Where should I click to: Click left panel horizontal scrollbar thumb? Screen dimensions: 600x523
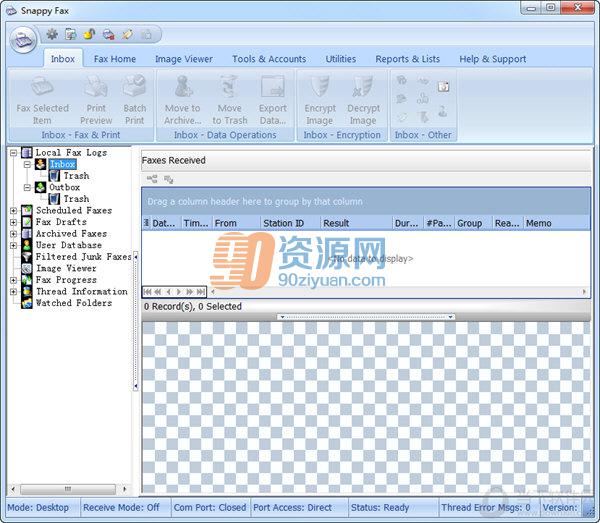coord(68,489)
